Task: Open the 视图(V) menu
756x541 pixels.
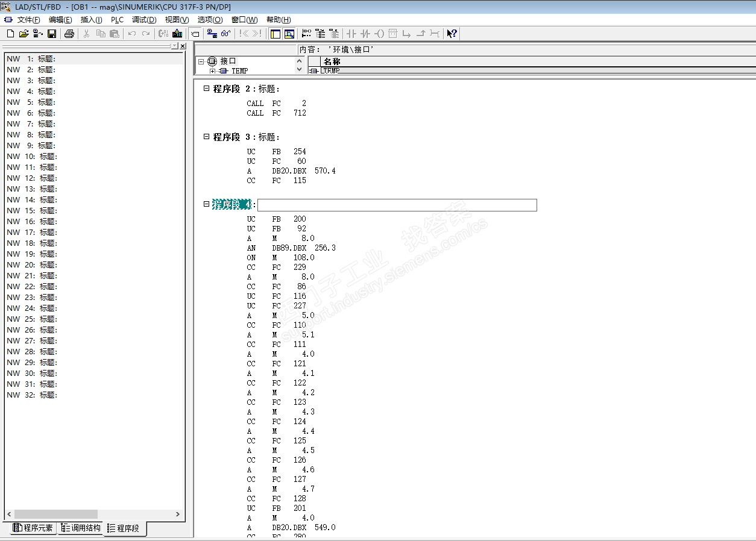Action: click(177, 20)
